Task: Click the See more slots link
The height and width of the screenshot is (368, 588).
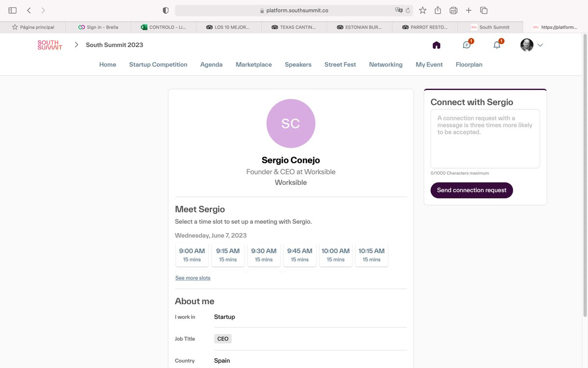Action: [193, 278]
